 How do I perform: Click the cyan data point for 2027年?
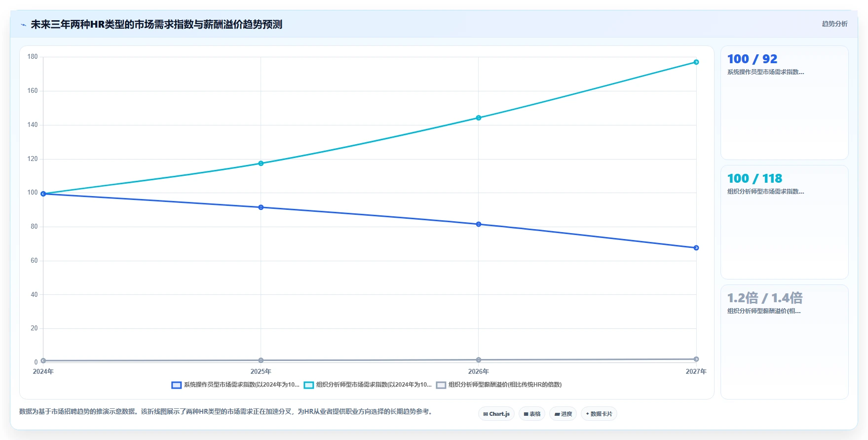[696, 62]
